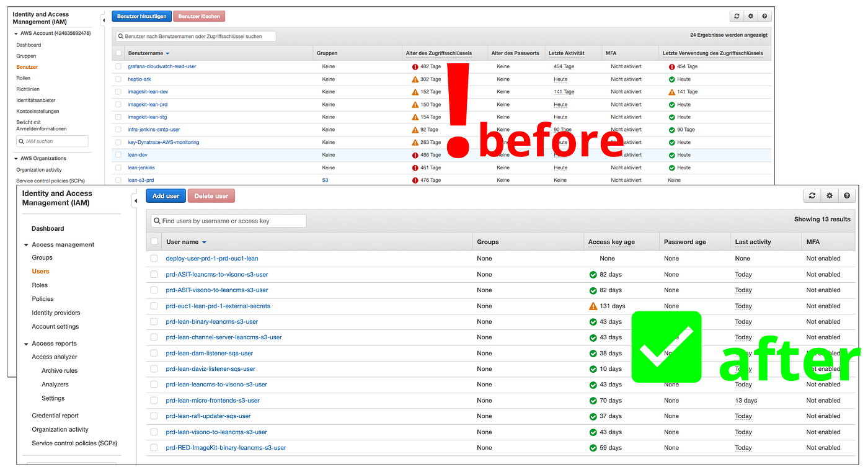The image size is (868, 472).
Task: Click green check icon beside 38 days
Action: pos(593,353)
